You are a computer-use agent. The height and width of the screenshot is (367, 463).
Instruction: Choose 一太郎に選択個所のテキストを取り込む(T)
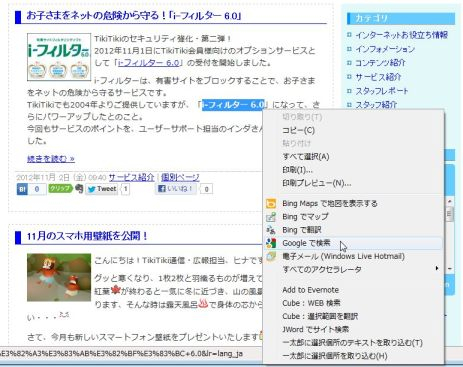[352, 343]
